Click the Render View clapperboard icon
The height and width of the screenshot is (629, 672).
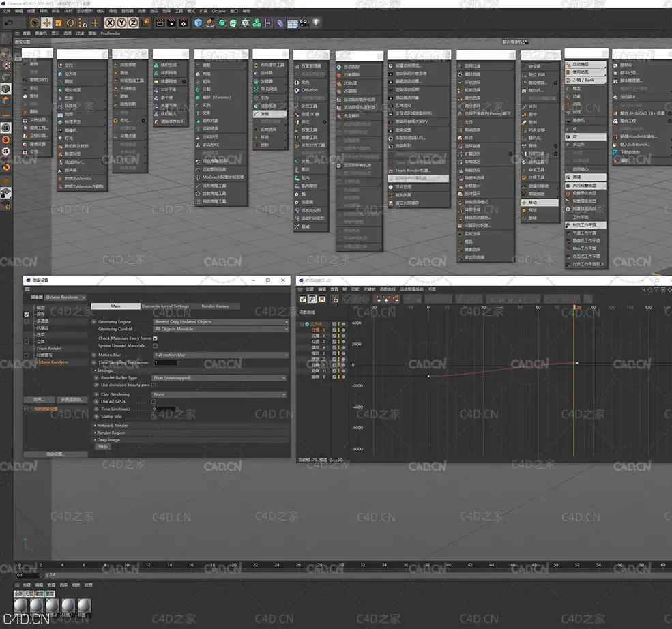[x=160, y=23]
